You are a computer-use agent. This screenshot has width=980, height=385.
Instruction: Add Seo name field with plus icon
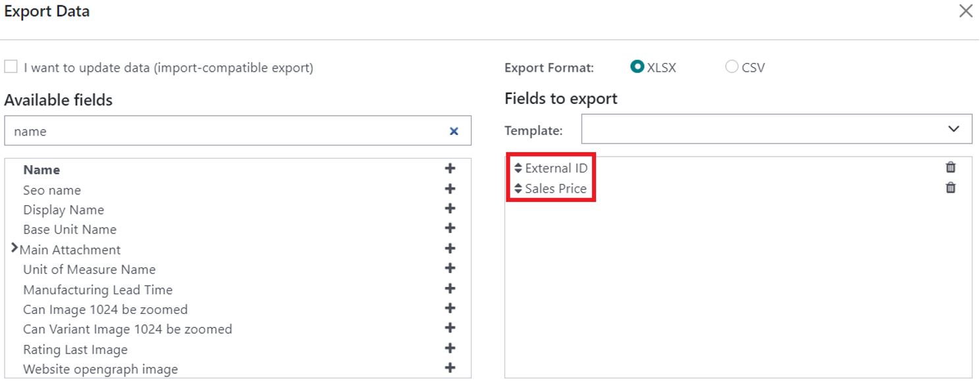pyautogui.click(x=450, y=189)
